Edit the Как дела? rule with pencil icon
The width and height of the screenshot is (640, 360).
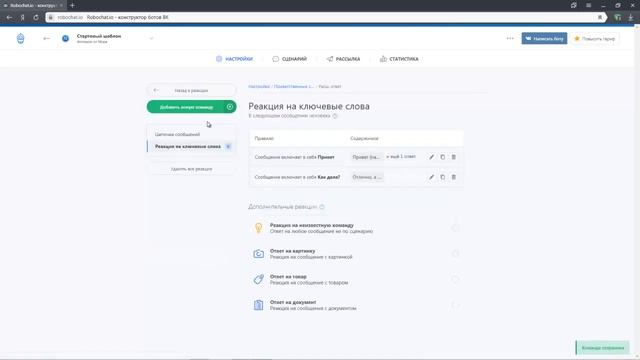pos(431,177)
